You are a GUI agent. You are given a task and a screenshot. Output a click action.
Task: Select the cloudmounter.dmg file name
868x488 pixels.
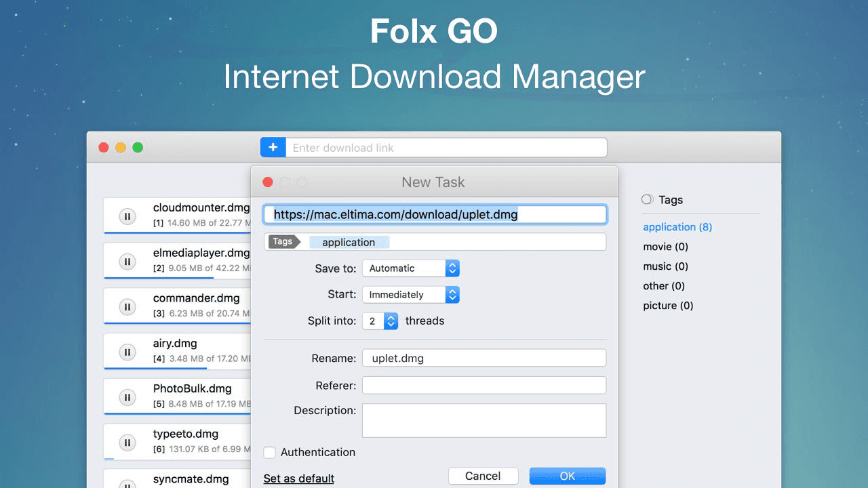click(201, 207)
